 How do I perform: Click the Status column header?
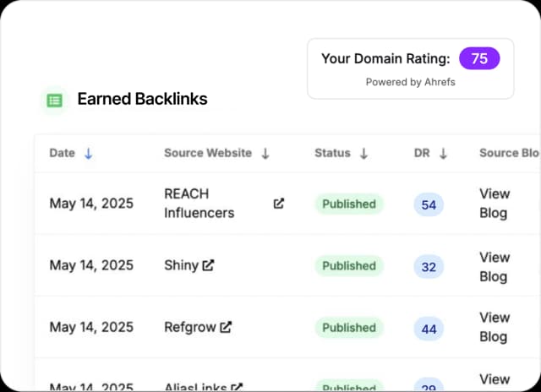[x=332, y=153]
